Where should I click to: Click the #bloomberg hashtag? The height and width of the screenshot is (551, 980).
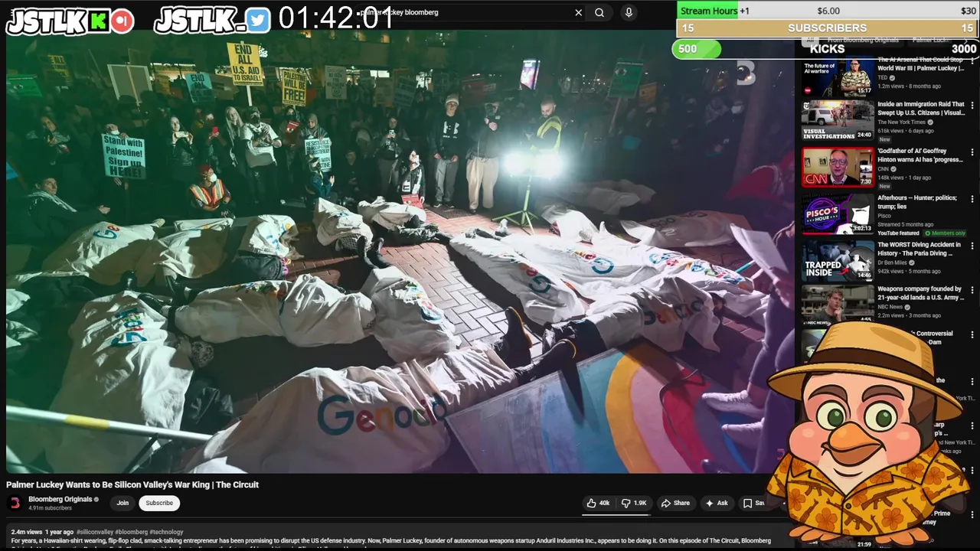pyautogui.click(x=131, y=532)
